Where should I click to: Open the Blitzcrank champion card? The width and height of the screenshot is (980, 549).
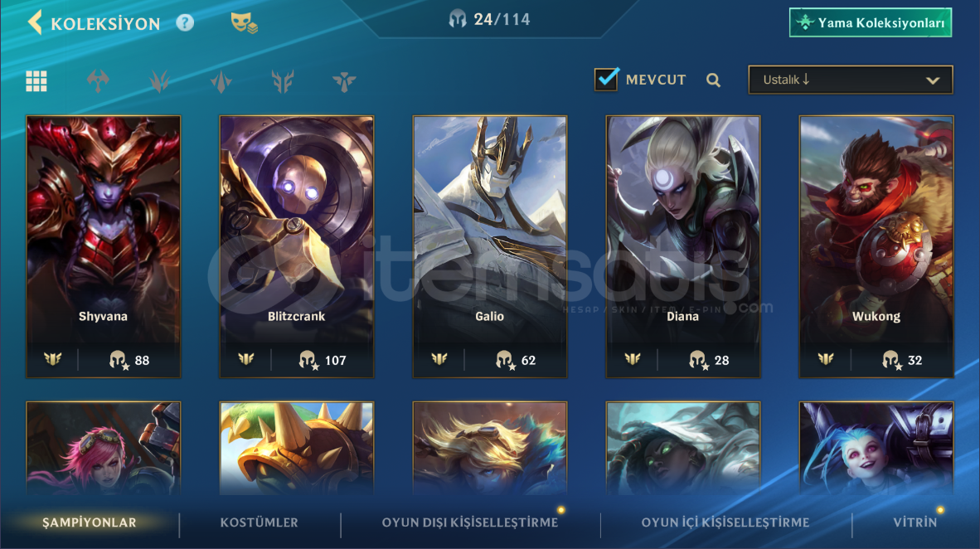[x=296, y=246]
